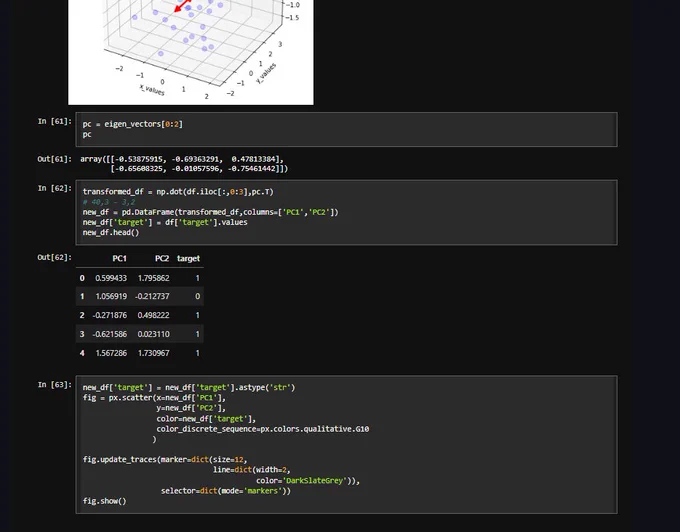
Task: Click cell value -0.621586
Action: [110, 334]
